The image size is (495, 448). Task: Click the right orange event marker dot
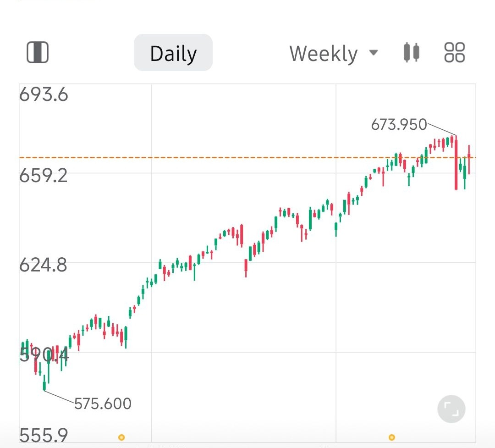click(x=391, y=437)
